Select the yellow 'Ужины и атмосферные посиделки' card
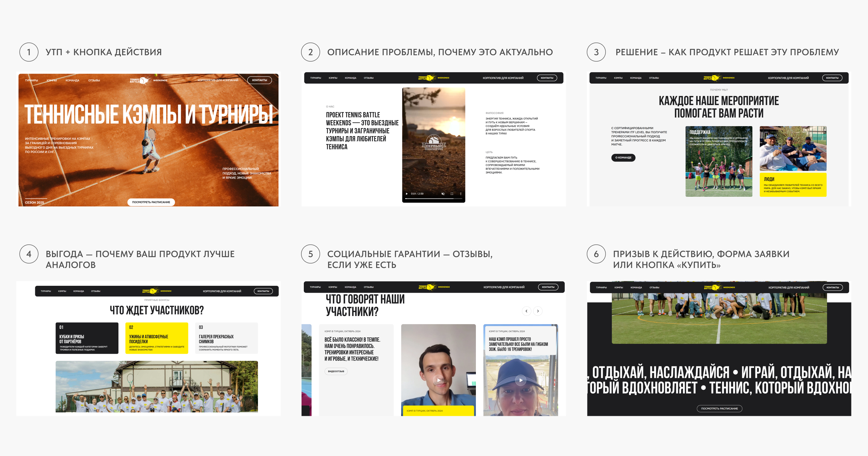Screen dimensions: 868x456 [x=157, y=338]
